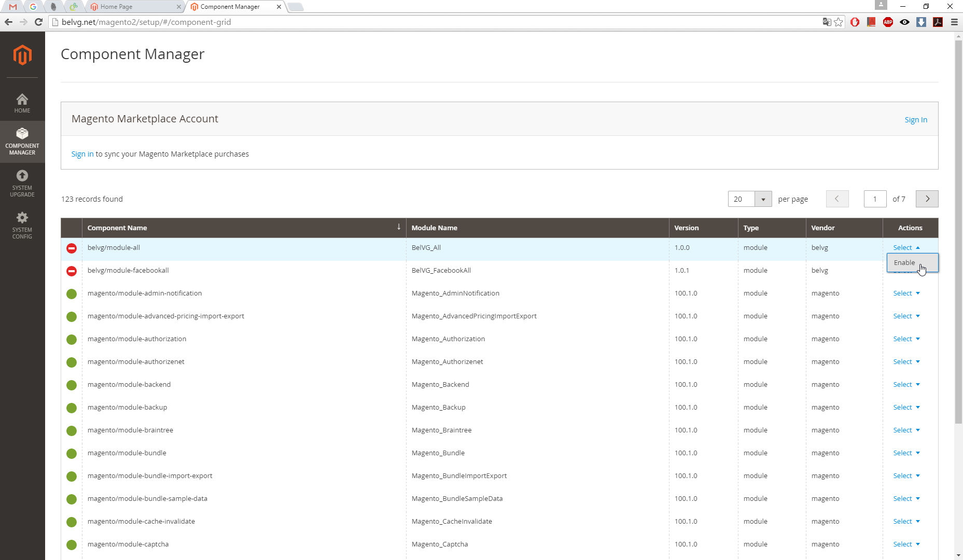Image resolution: width=963 pixels, height=560 pixels.
Task: Go to Home in the sidebar
Action: 22,103
